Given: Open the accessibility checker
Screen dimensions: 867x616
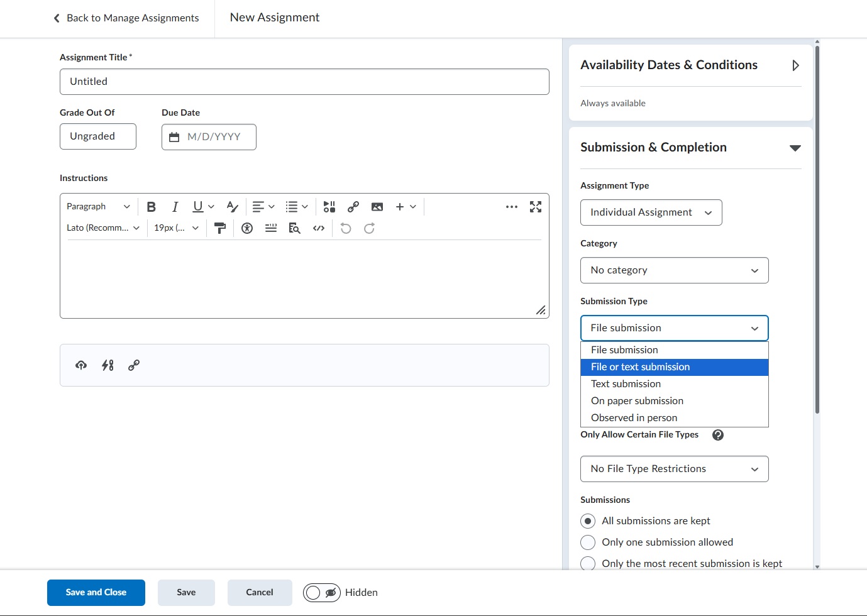Looking at the screenshot, I should click(247, 228).
